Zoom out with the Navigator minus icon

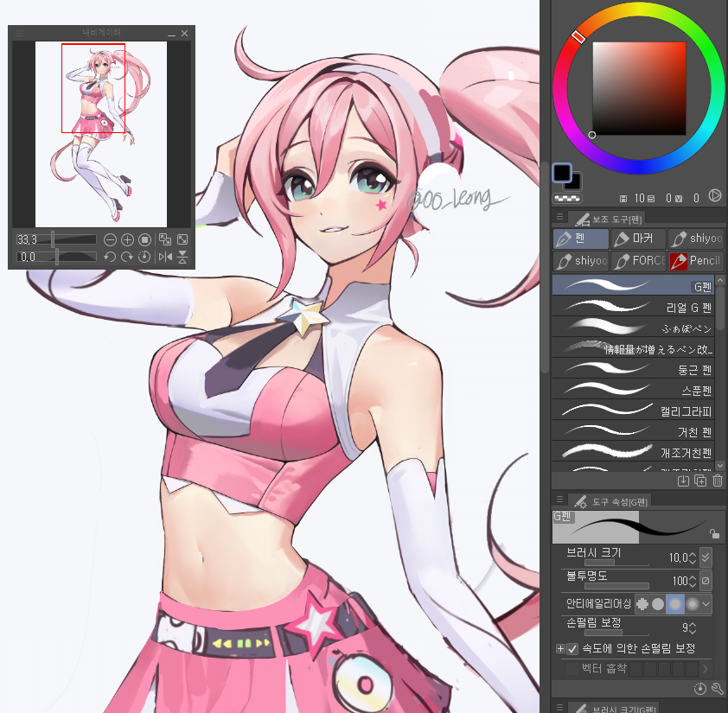[x=109, y=239]
